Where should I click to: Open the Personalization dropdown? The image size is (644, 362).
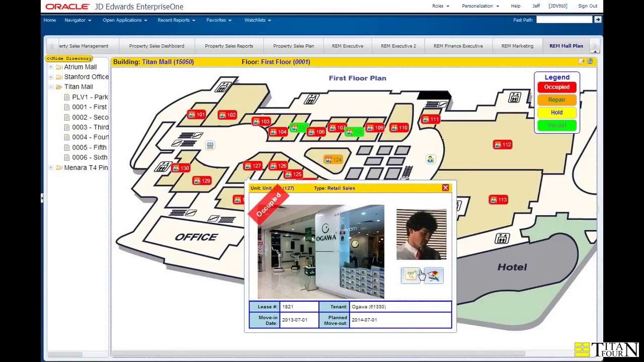480,6
